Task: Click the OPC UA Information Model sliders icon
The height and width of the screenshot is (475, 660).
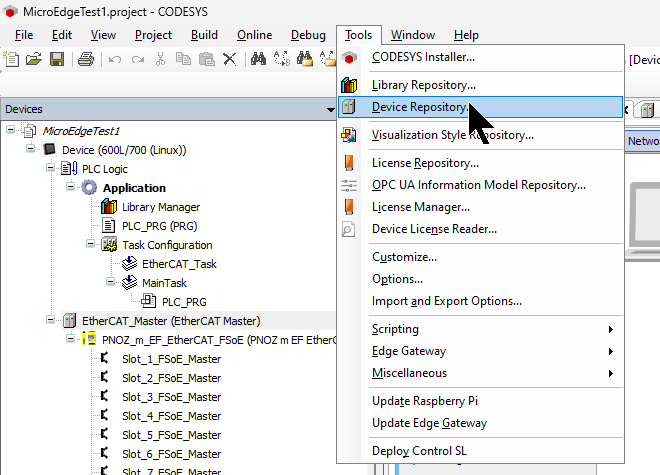Action: pos(349,185)
